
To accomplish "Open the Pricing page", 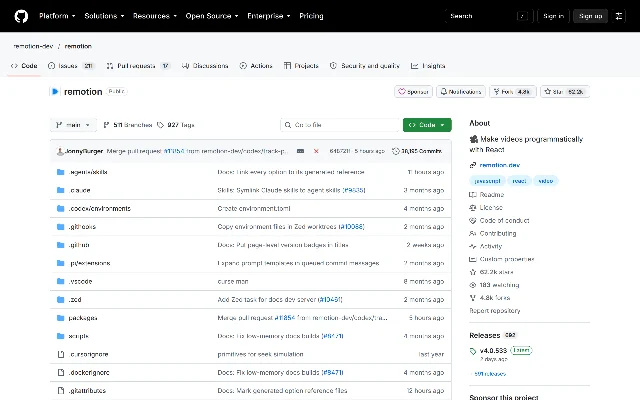I will click(311, 16).
